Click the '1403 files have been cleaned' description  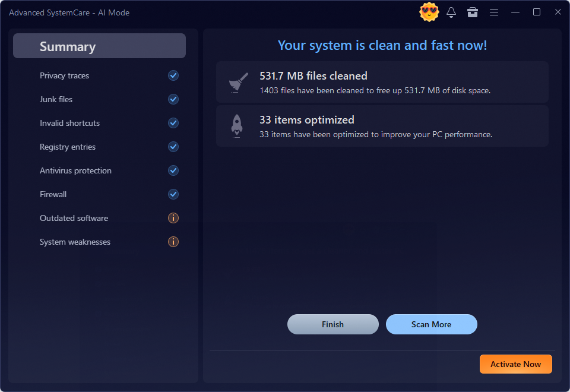coord(375,90)
